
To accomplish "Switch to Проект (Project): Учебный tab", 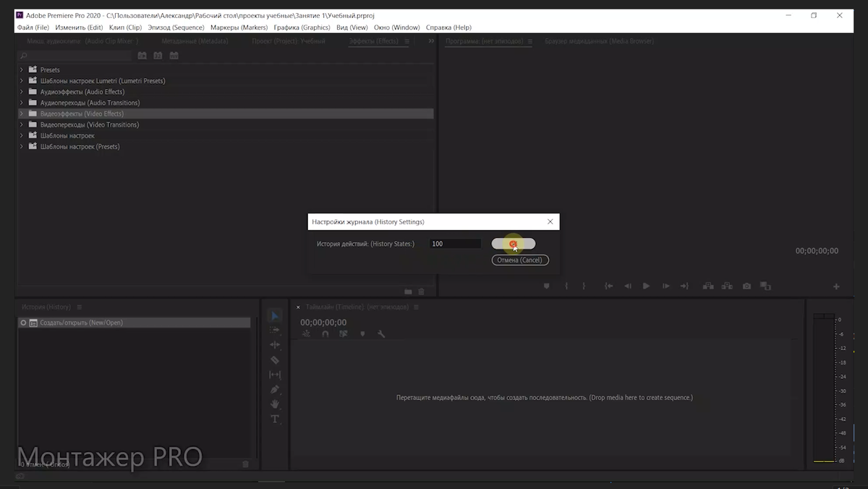I will click(289, 41).
